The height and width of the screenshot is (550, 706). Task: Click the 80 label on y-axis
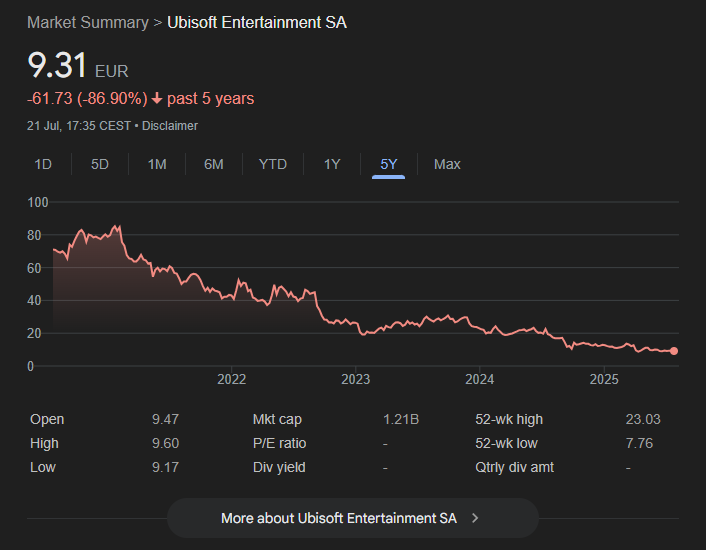click(34, 235)
